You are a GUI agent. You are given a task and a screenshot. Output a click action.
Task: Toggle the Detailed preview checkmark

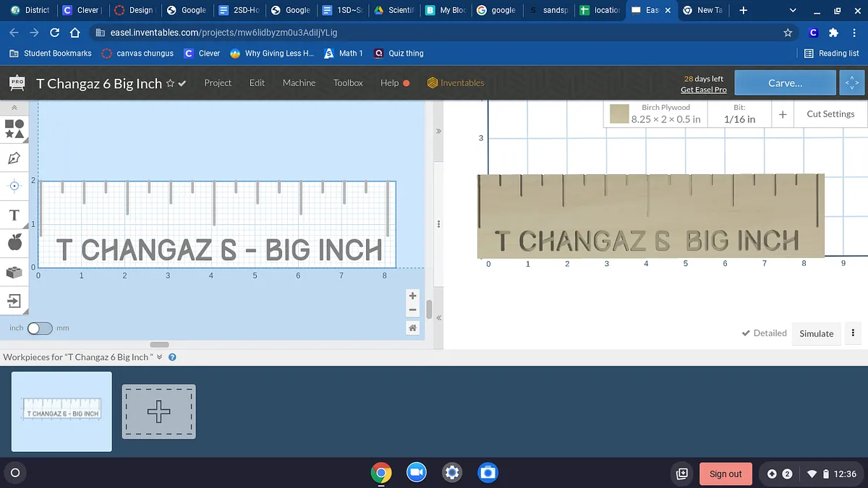pos(764,333)
